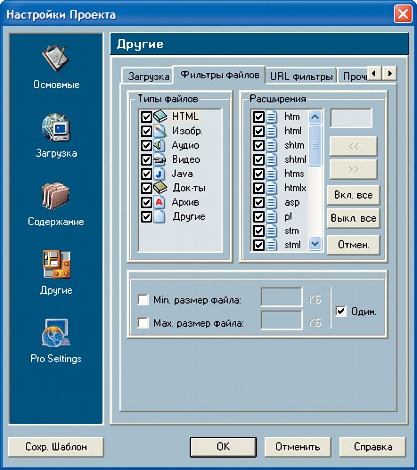Select the HTML file type icon
417x470 pixels.
[160, 116]
